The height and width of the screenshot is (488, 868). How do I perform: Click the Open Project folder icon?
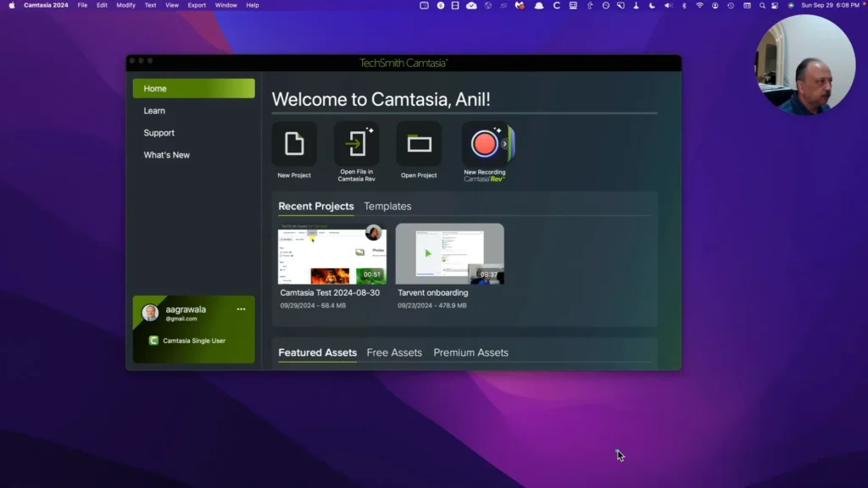(419, 144)
